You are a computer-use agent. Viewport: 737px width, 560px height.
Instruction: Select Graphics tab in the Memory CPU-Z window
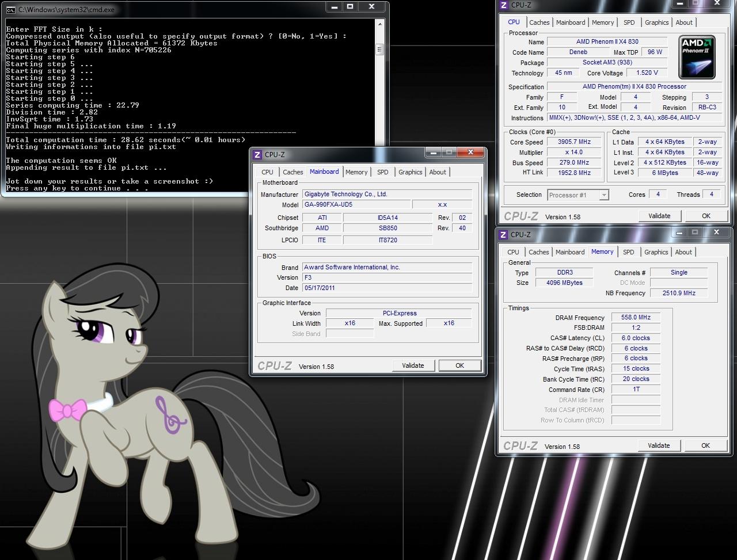[656, 252]
